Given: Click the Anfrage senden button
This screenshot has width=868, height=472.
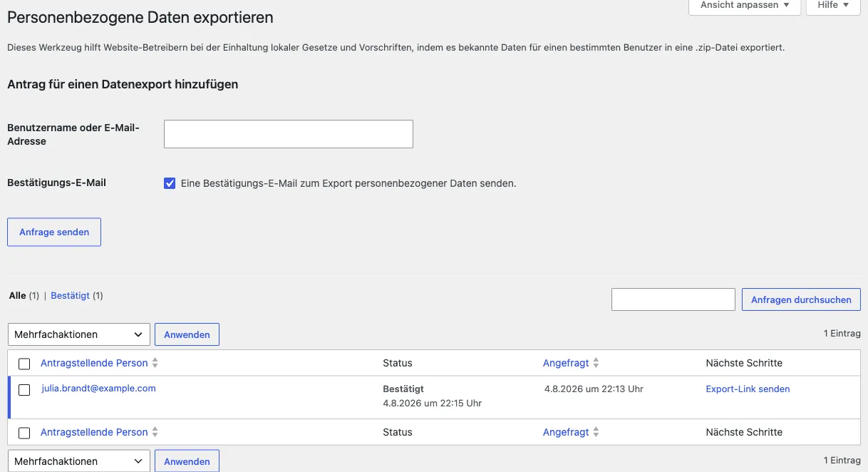Looking at the screenshot, I should pyautogui.click(x=54, y=232).
